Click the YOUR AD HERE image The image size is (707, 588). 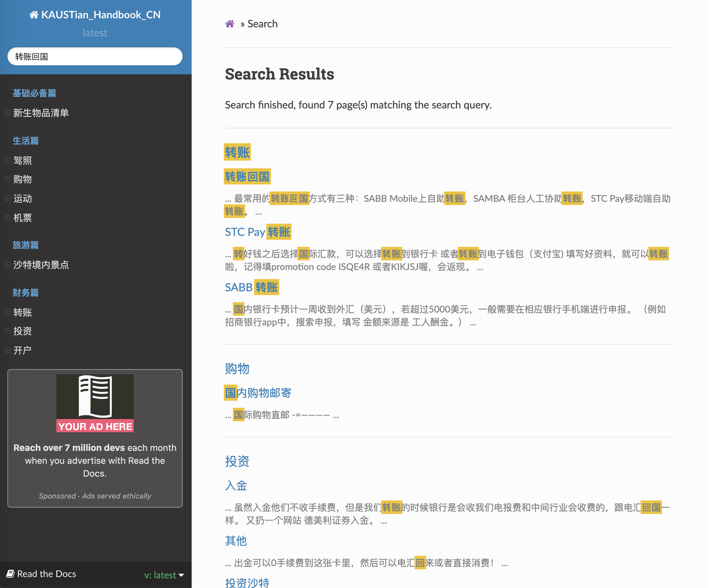point(95,403)
